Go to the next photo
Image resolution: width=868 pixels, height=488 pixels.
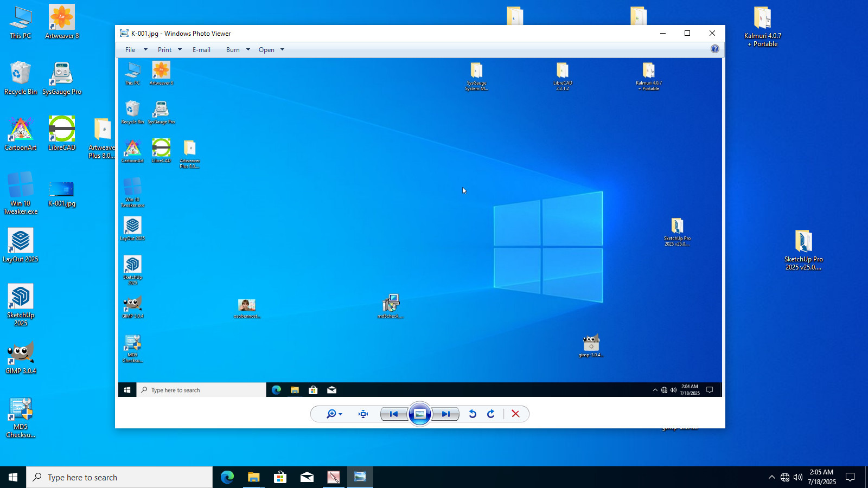tap(446, 414)
